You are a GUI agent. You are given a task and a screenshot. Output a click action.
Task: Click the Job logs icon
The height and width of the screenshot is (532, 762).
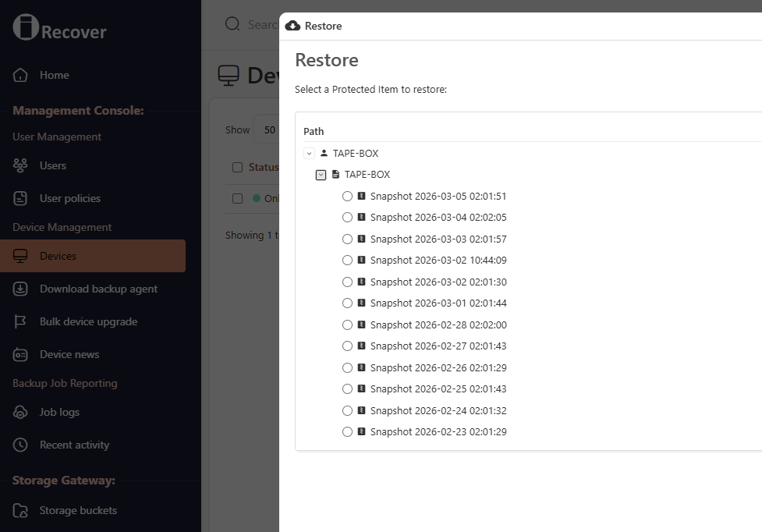[x=19, y=412]
